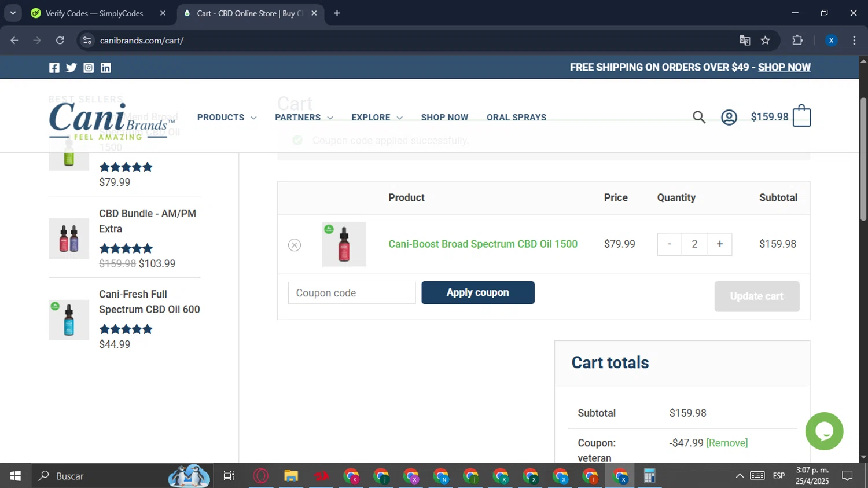Image resolution: width=868 pixels, height=488 pixels.
Task: Open the Instagram social icon
Action: coord(89,68)
